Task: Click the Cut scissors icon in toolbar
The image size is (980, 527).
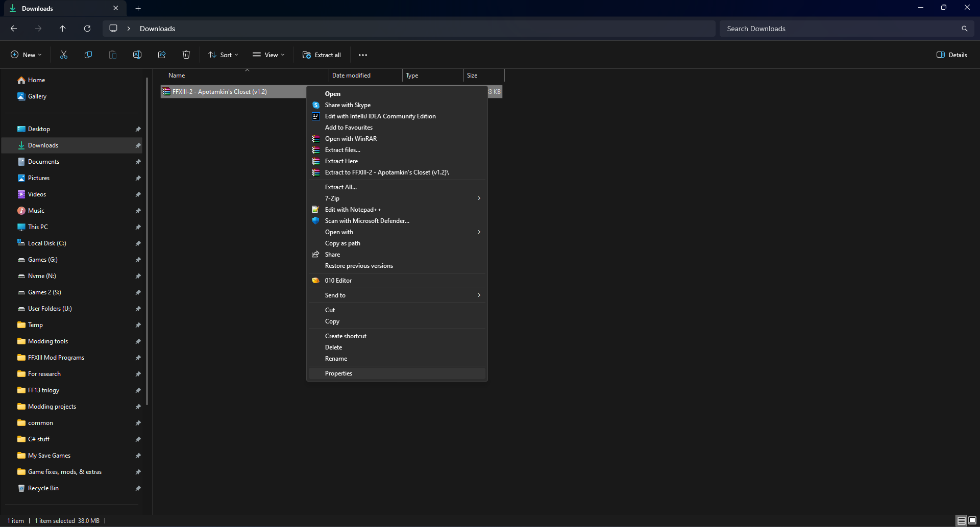Action: pos(64,55)
